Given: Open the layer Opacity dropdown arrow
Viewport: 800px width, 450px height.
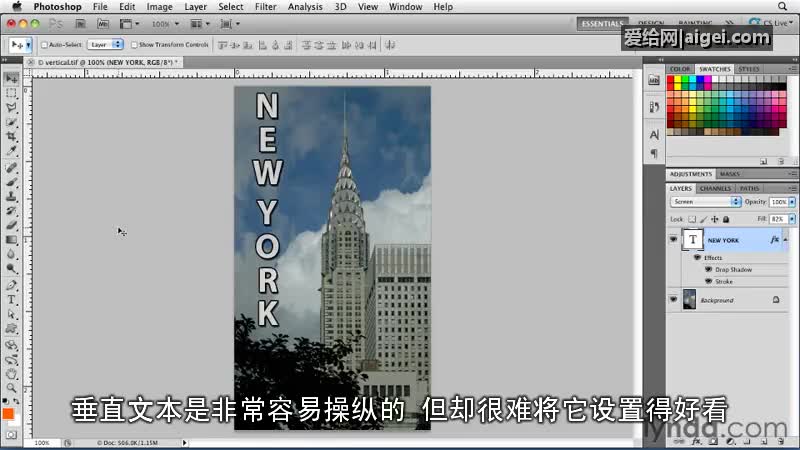Looking at the screenshot, I should 794,202.
